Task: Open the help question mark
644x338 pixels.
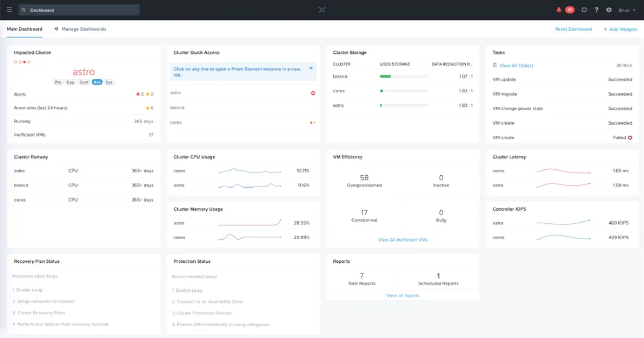Action: coord(596,10)
